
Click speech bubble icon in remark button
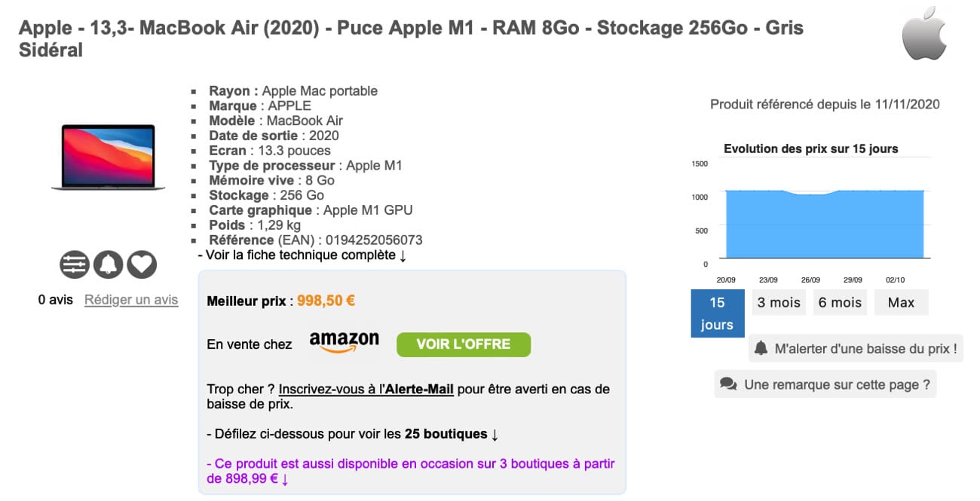click(728, 384)
